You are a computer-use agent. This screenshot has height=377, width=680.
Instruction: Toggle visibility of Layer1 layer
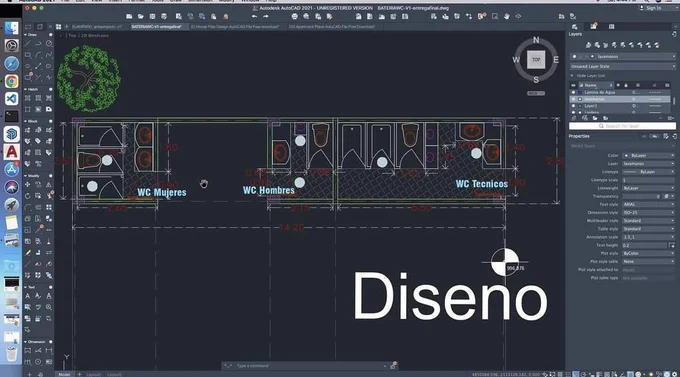tap(573, 106)
